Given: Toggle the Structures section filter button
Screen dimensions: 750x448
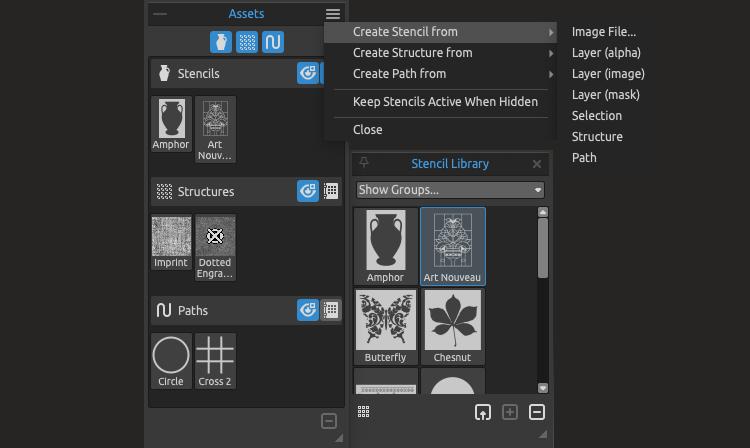Looking at the screenshot, I should point(247,42).
